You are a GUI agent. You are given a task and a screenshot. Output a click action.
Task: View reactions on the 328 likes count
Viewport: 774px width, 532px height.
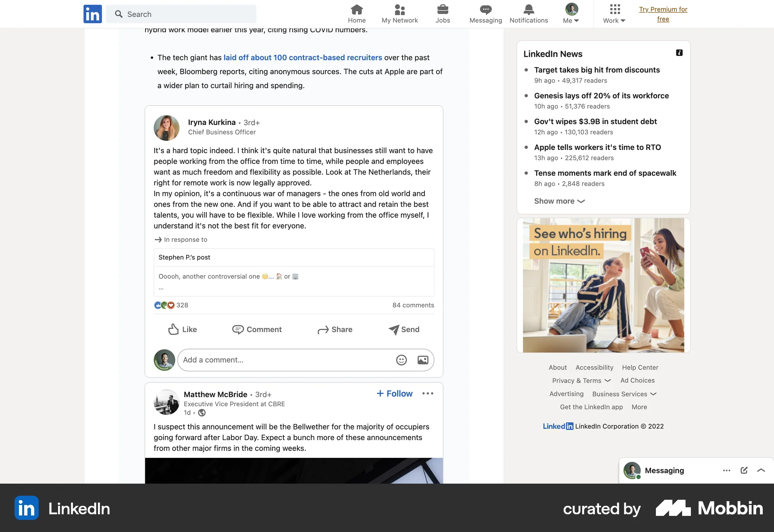coord(171,305)
